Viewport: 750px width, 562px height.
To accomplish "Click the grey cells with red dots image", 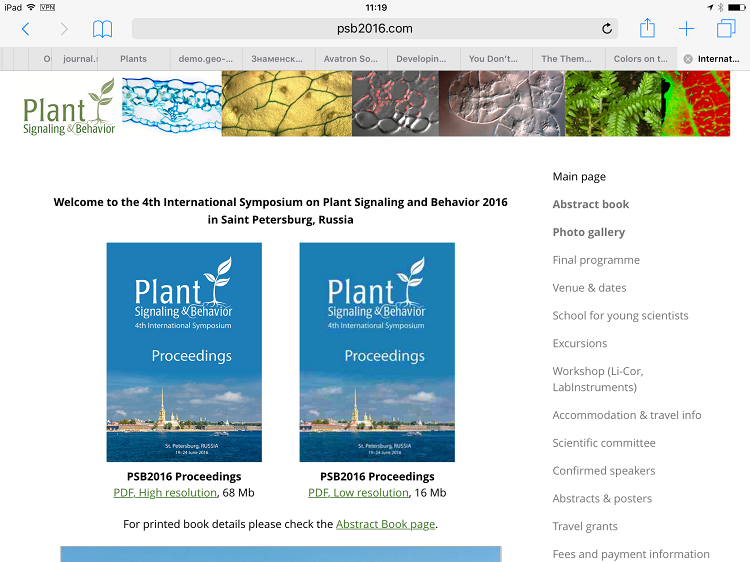I will [396, 104].
